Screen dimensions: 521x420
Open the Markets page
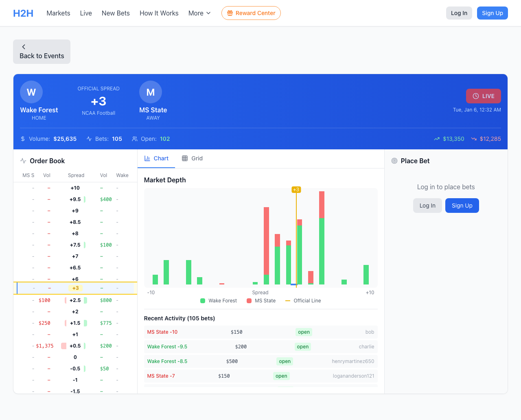58,13
